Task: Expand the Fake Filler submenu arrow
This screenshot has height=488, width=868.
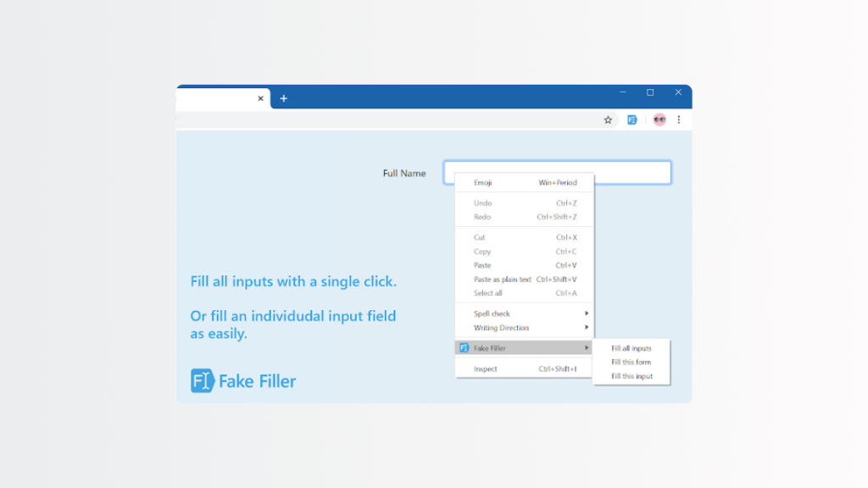Action: click(x=587, y=348)
